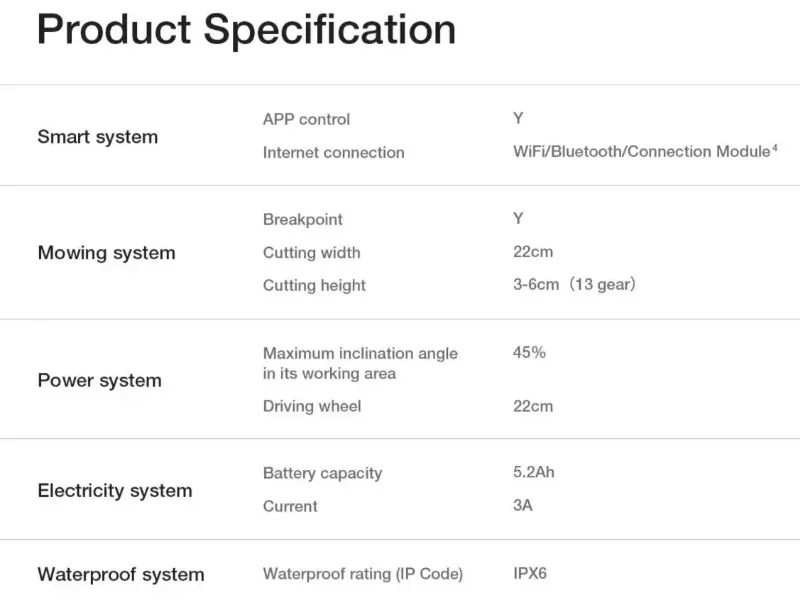
Task: Click the footnote 4 superscript
Action: click(x=774, y=148)
